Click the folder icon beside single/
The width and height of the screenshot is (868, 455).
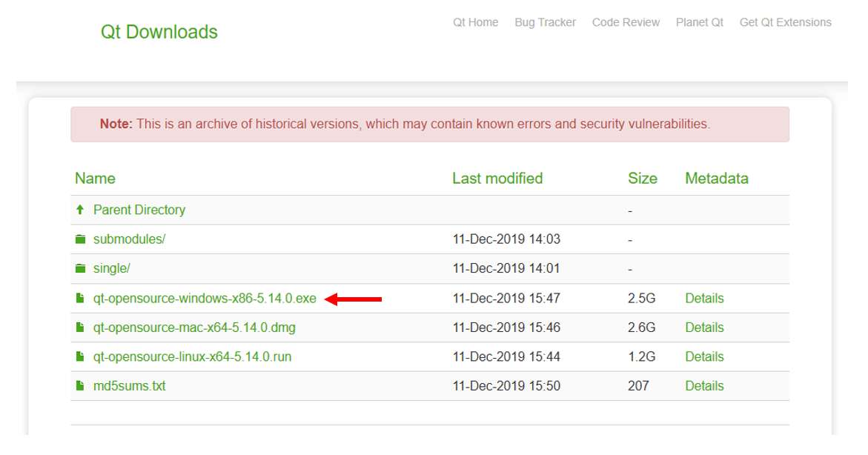(80, 268)
